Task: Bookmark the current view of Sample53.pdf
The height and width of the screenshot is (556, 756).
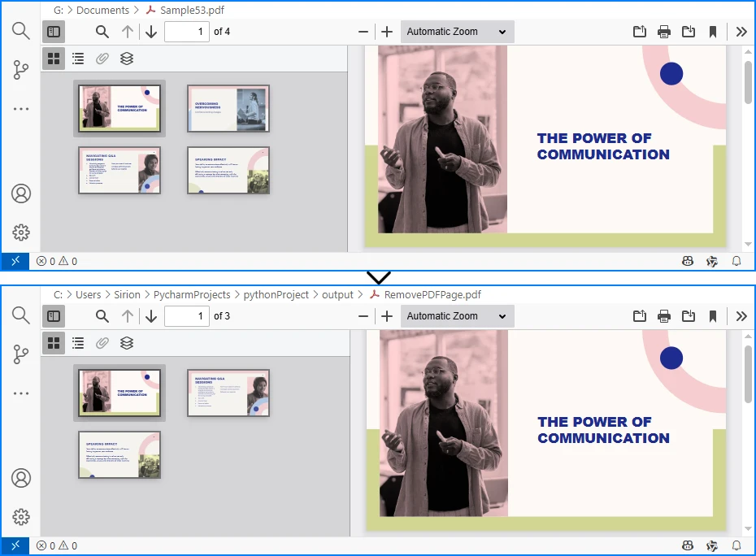Action: 713,31
